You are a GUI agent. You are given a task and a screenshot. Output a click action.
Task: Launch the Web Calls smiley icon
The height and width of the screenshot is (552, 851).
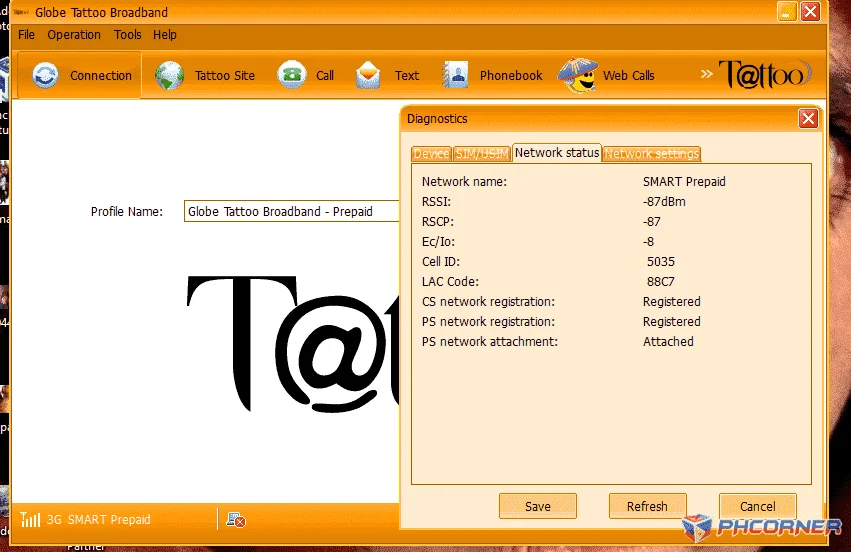pos(577,75)
